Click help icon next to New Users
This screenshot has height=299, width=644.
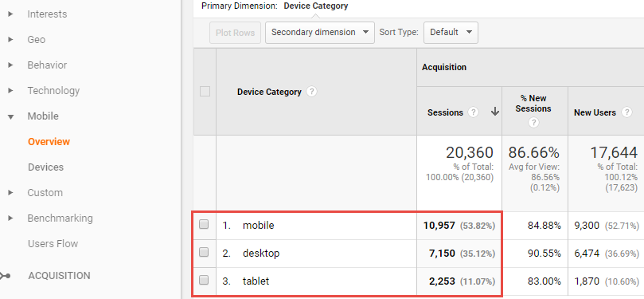[x=626, y=112]
